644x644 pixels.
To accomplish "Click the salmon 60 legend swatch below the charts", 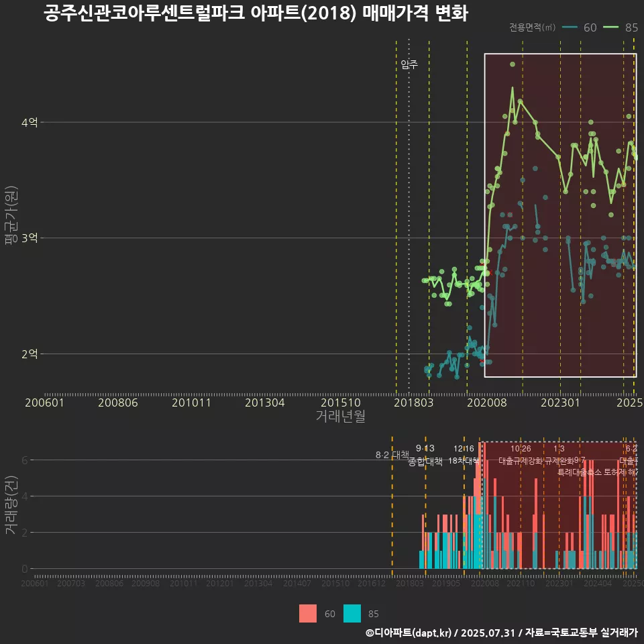I will pos(308,614).
